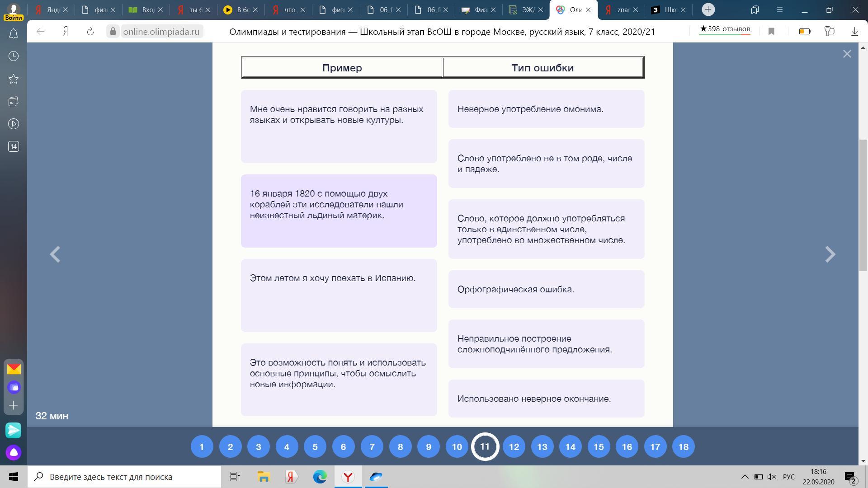Open the notifications bell in sidebar

point(14,34)
